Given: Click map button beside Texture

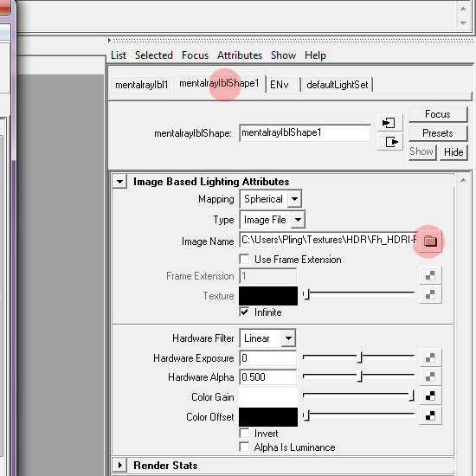Looking at the screenshot, I should click(430, 294).
